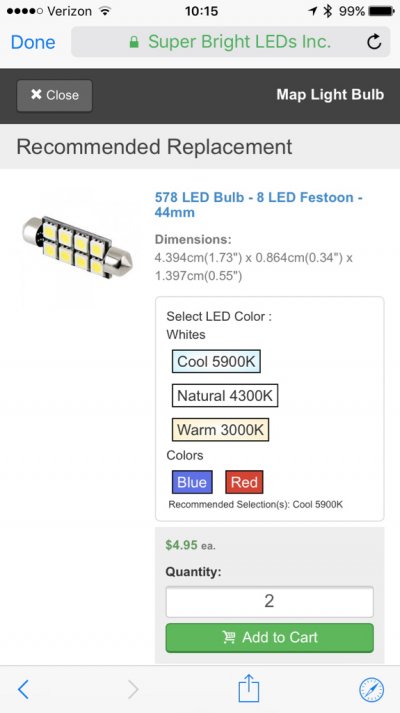This screenshot has width=400, height=713.
Task: Select Natural 4300K LED color
Action: pyautogui.click(x=225, y=396)
